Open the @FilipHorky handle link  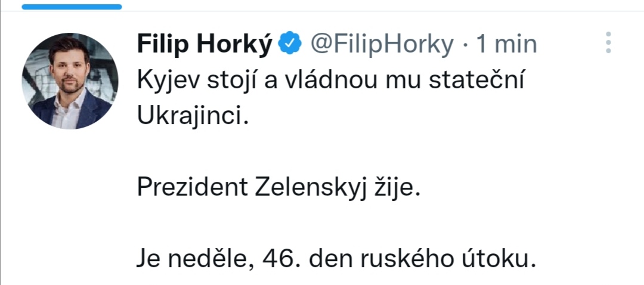pyautogui.click(x=381, y=44)
